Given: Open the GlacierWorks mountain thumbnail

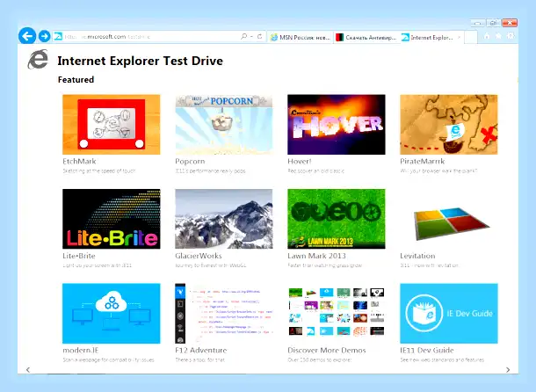Looking at the screenshot, I should coord(224,219).
